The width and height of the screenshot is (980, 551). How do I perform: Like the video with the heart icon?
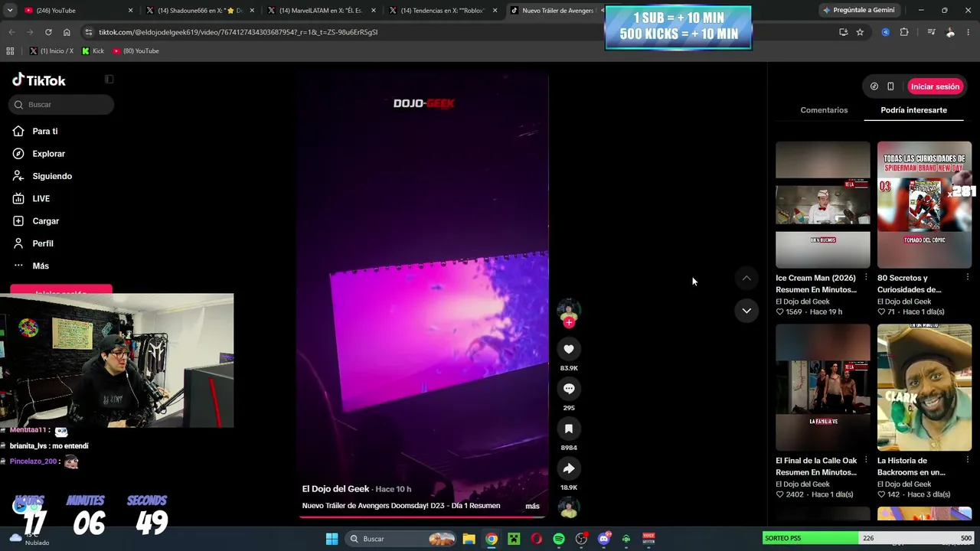tap(569, 349)
